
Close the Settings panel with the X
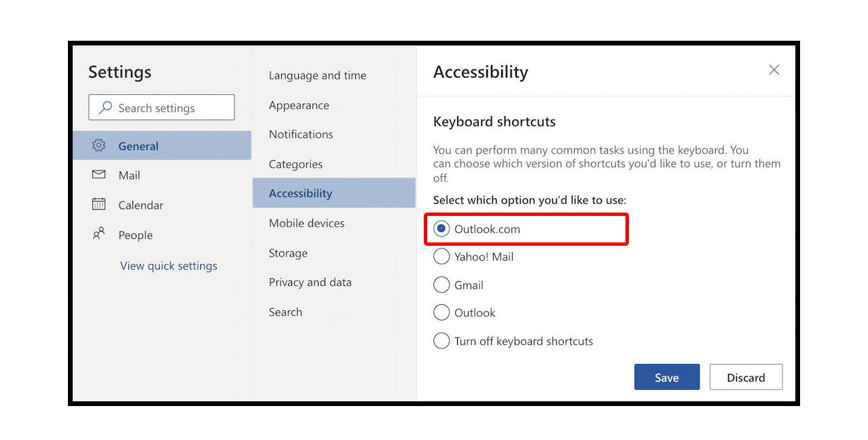[774, 70]
